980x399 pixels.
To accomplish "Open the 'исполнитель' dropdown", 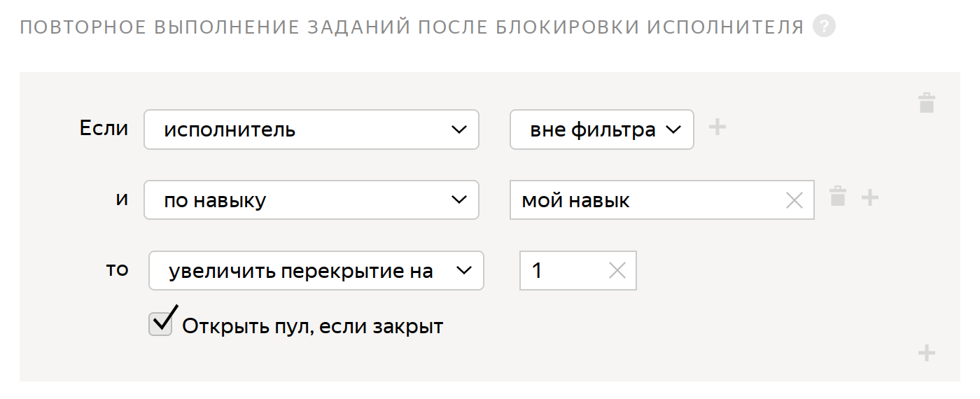I will pos(311,129).
